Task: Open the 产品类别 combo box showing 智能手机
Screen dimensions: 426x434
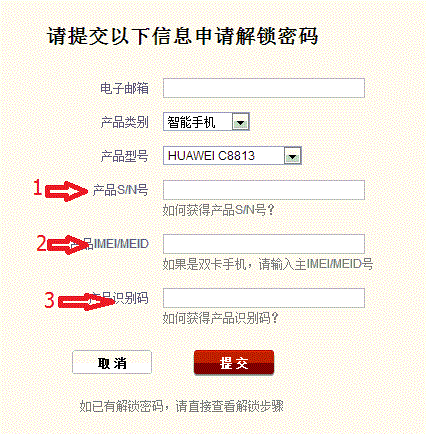Action: 206,122
